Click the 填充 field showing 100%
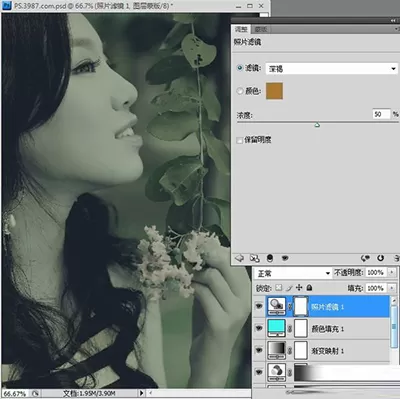 pos(376,288)
